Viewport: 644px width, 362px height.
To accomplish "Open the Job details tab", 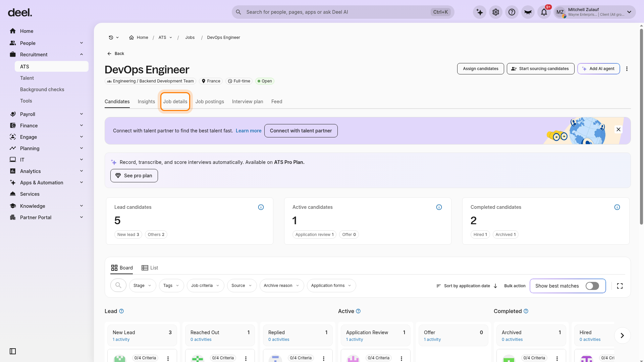I will 175,102.
